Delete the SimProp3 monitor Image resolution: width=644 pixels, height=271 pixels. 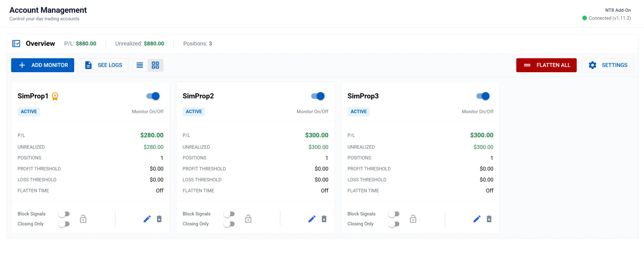point(489,219)
